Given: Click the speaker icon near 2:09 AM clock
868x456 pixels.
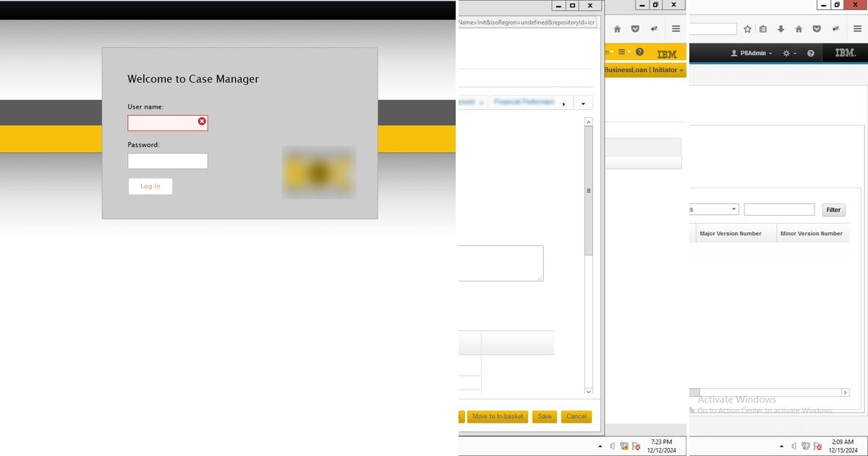Looking at the screenshot, I should [x=795, y=447].
